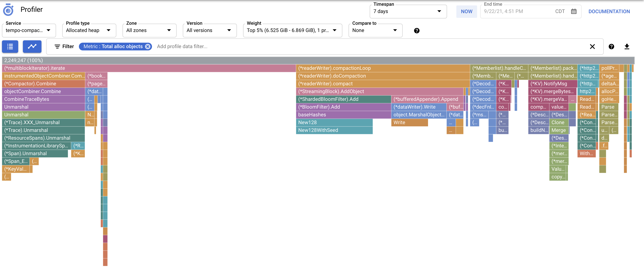This screenshot has width=644, height=275.
Task: Click the End time input field
Action: pyautogui.click(x=515, y=11)
